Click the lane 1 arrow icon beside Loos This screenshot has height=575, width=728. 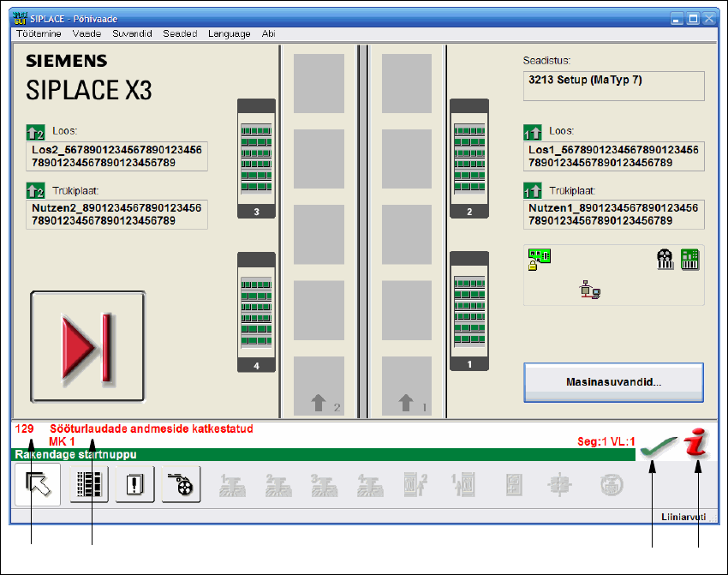[x=533, y=133]
